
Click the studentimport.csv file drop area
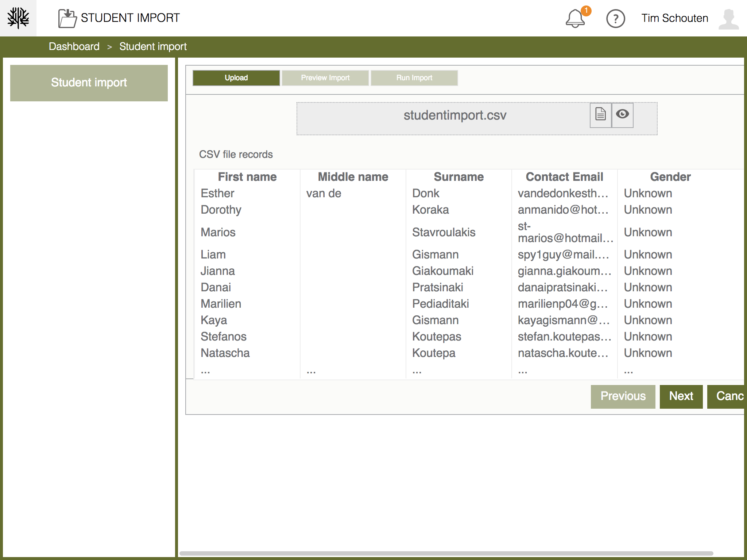tap(454, 116)
